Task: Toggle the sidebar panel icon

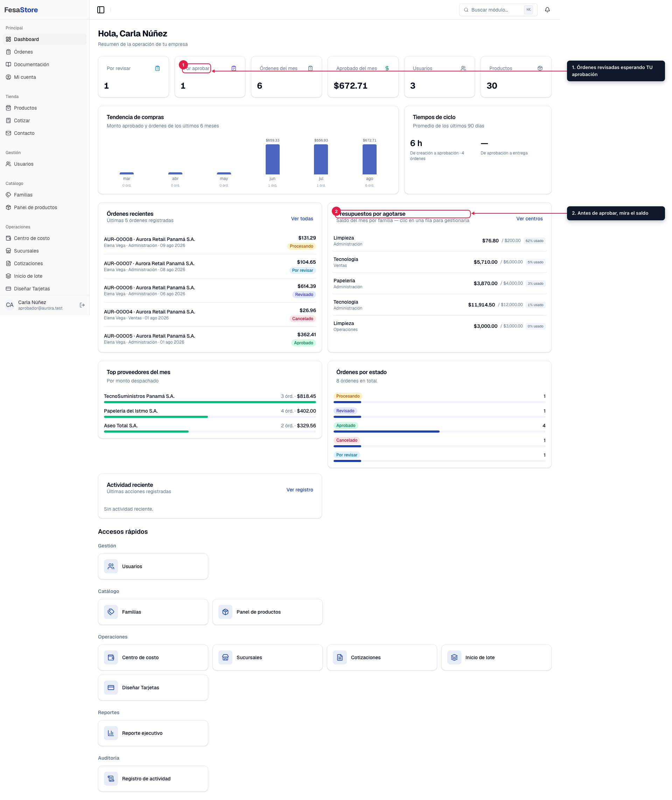Action: pos(101,10)
